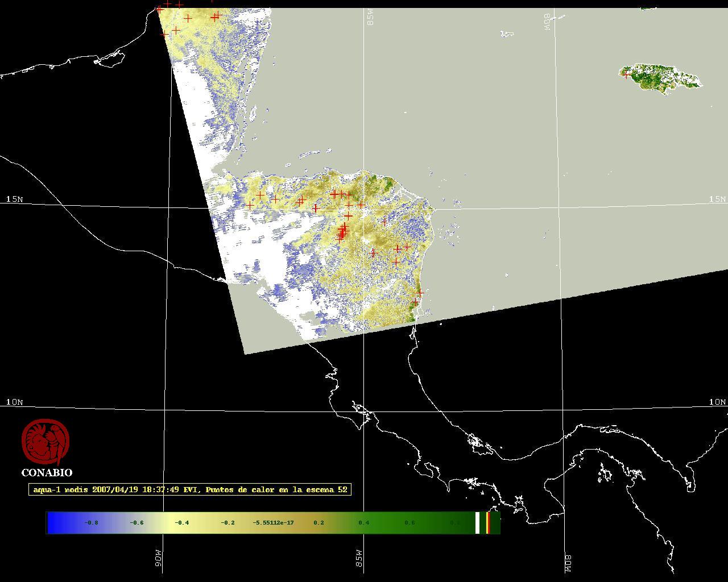This screenshot has width=728, height=582.
Task: Click the 85W label at the bottom
Action: pos(359,558)
